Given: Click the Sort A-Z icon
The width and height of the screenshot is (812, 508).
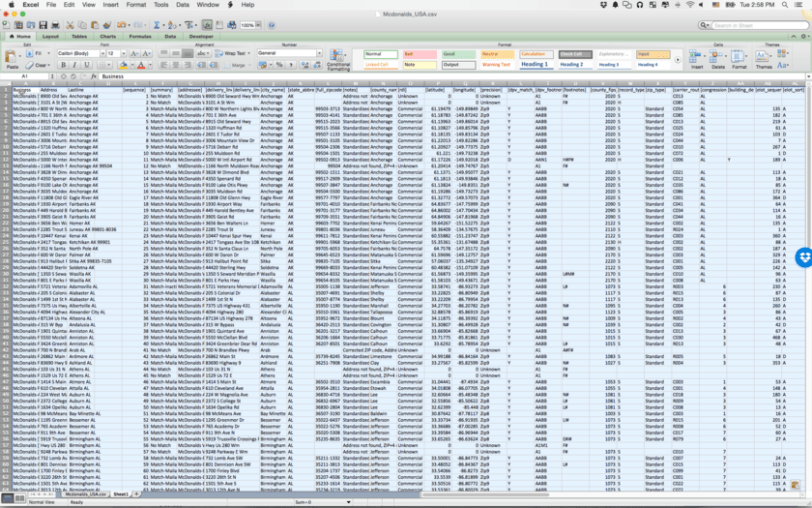Looking at the screenshot, I should click(x=172, y=25).
